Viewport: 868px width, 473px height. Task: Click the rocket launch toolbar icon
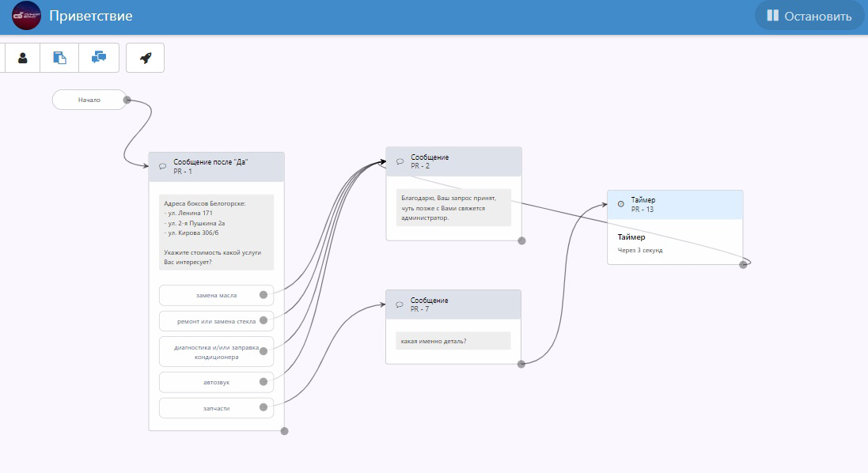click(x=145, y=58)
